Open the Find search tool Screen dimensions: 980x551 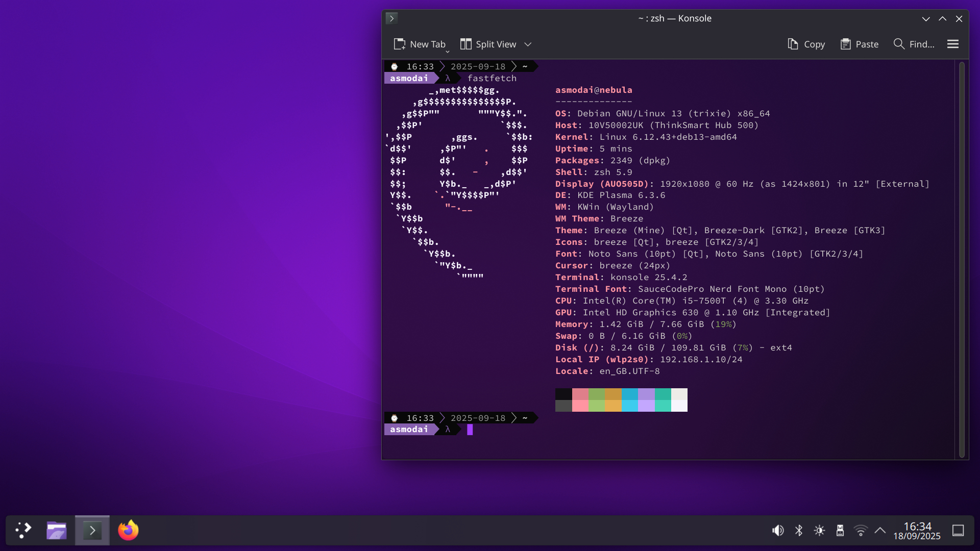click(914, 44)
